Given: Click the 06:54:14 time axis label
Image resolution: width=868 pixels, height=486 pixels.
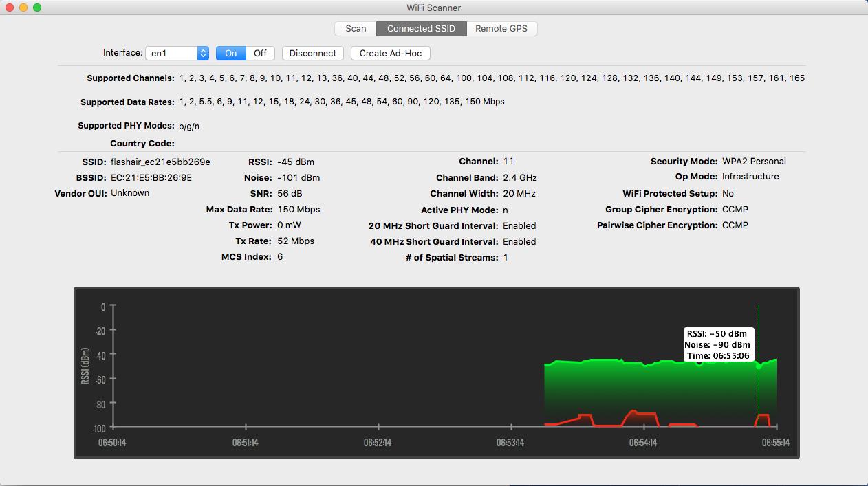Looking at the screenshot, I should click(643, 443).
